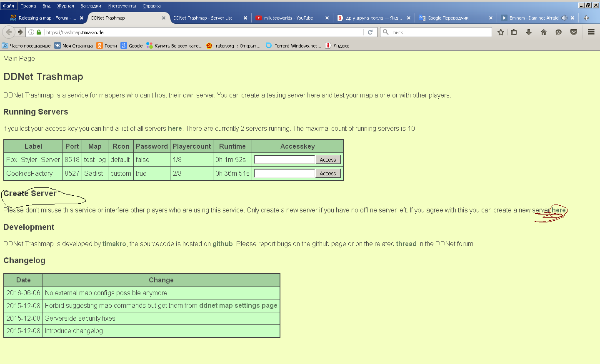Bookmark this page with the star icon

point(500,32)
